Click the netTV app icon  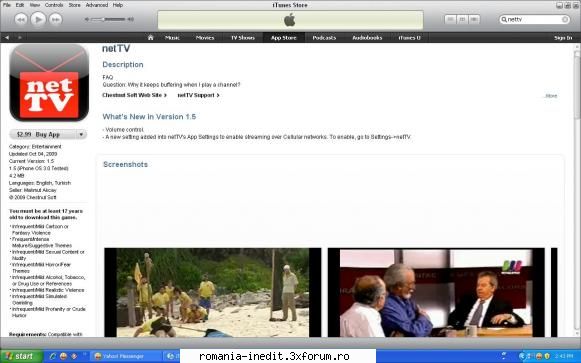(x=49, y=83)
